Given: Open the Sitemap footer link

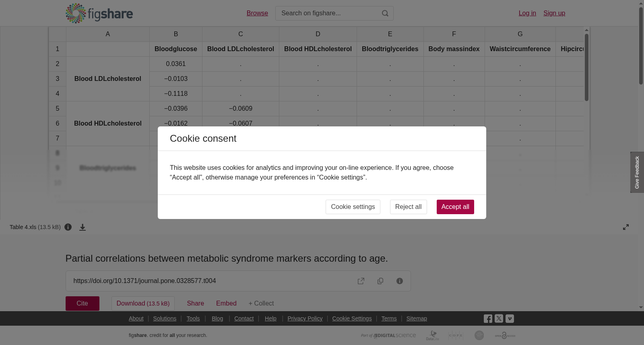Looking at the screenshot, I should pos(417,318).
